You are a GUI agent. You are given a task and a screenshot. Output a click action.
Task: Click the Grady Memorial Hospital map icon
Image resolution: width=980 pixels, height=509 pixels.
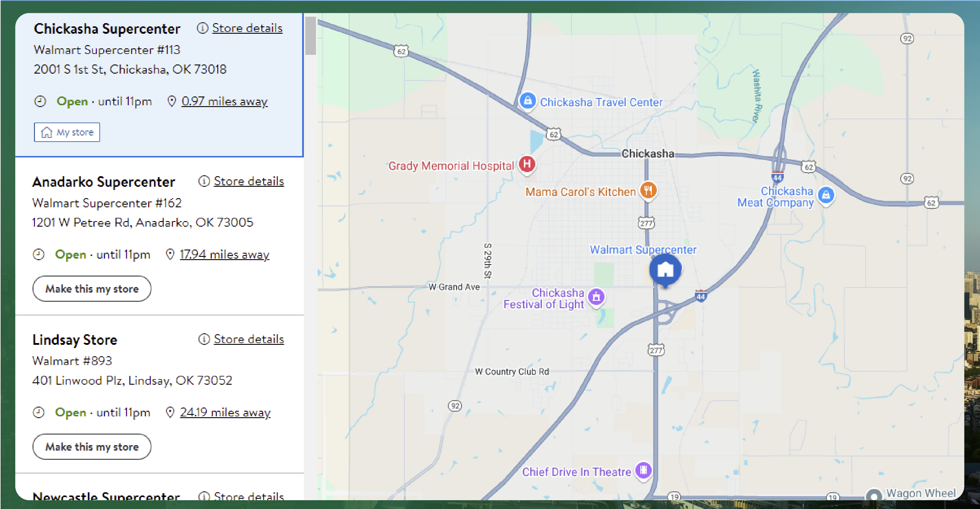click(528, 164)
